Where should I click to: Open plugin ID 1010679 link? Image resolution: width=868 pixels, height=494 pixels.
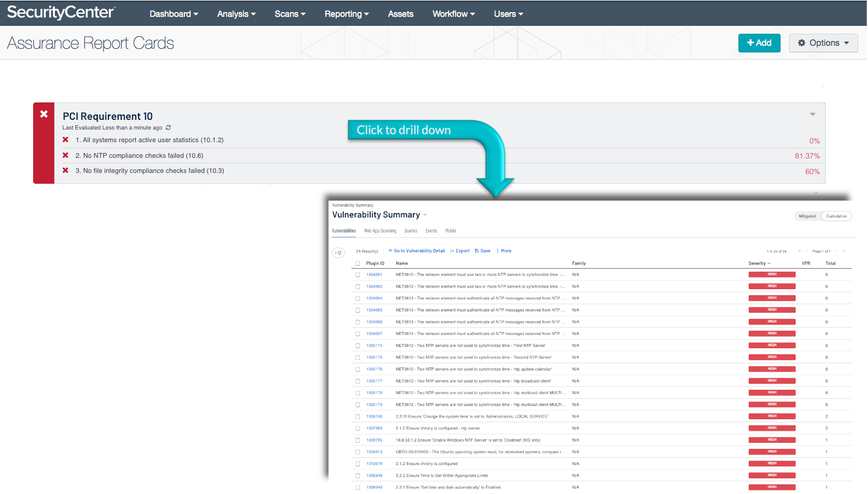click(374, 464)
